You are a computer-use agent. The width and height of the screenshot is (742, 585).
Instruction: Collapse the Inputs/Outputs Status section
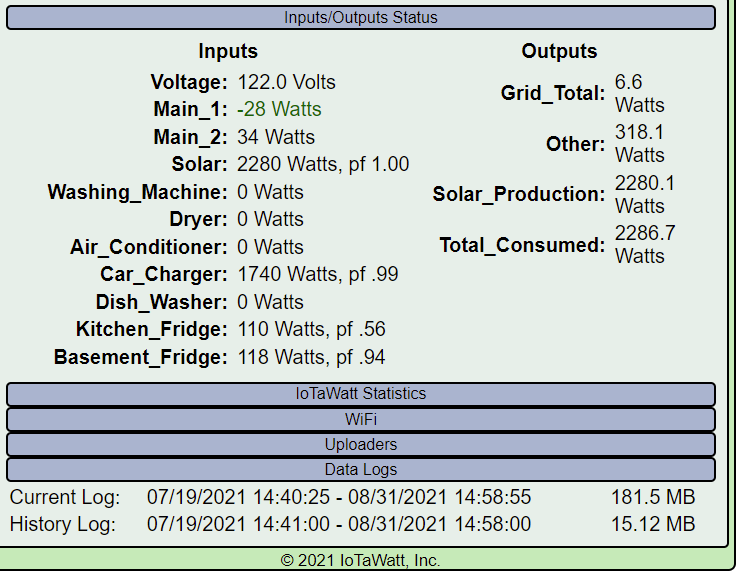pyautogui.click(x=361, y=18)
